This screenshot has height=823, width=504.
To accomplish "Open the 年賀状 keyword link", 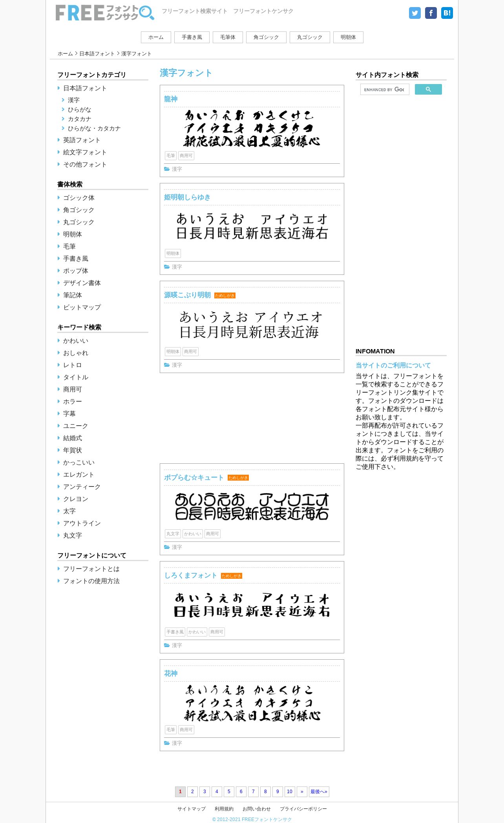I will pos(73,450).
